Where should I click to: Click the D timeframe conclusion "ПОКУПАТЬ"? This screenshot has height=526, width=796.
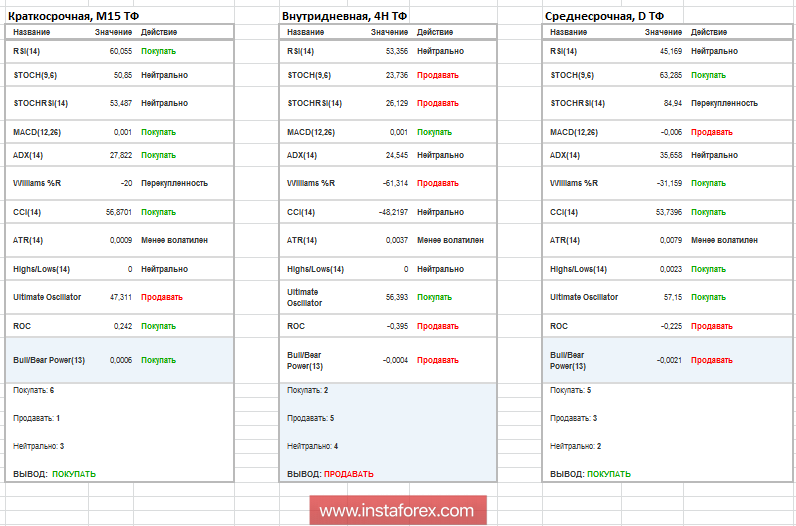[609, 474]
